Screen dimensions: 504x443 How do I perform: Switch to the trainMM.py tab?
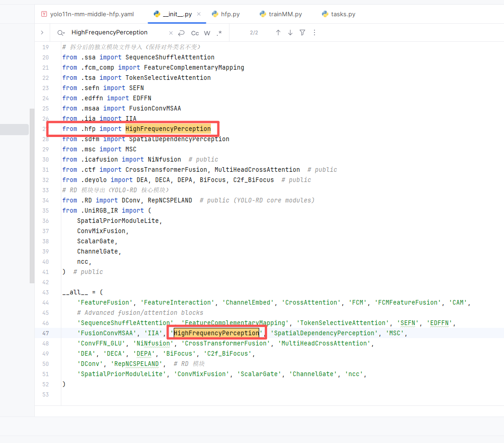click(281, 14)
